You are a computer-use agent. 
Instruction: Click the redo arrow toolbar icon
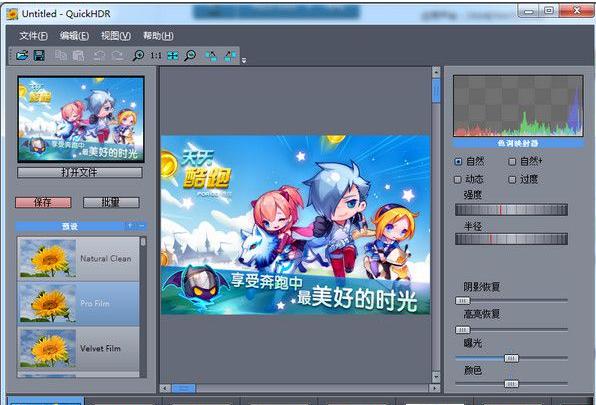(117, 55)
